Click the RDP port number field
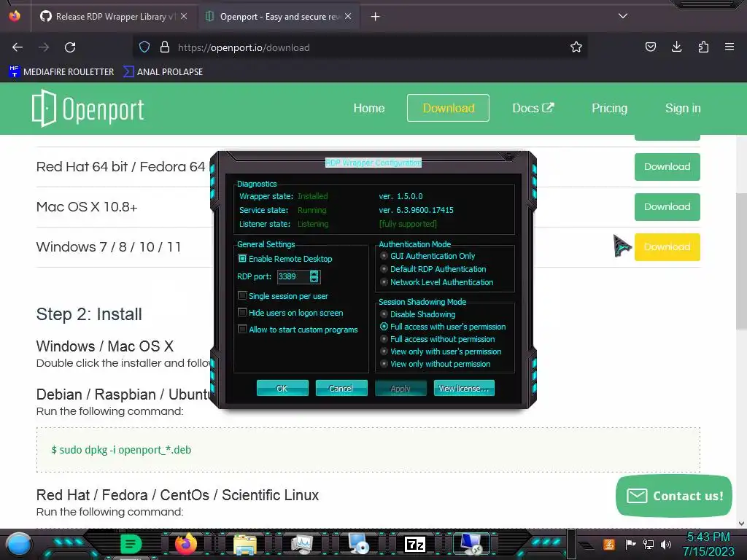 point(293,276)
